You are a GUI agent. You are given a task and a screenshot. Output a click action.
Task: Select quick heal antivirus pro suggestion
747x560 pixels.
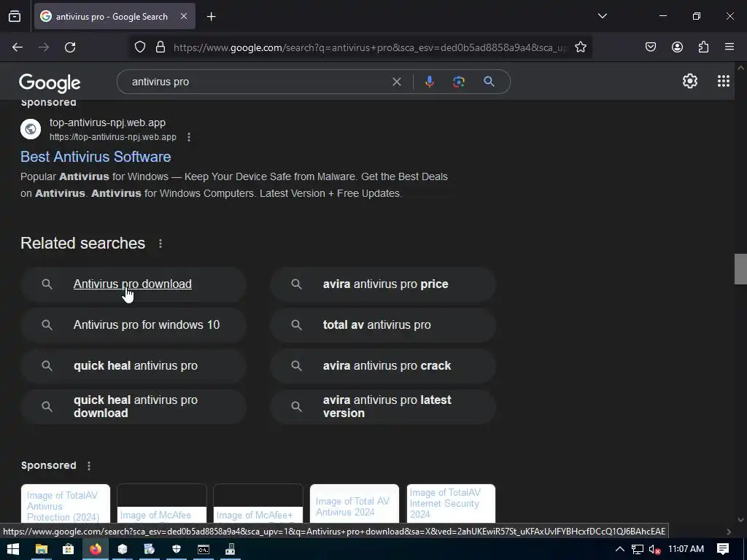(133, 366)
